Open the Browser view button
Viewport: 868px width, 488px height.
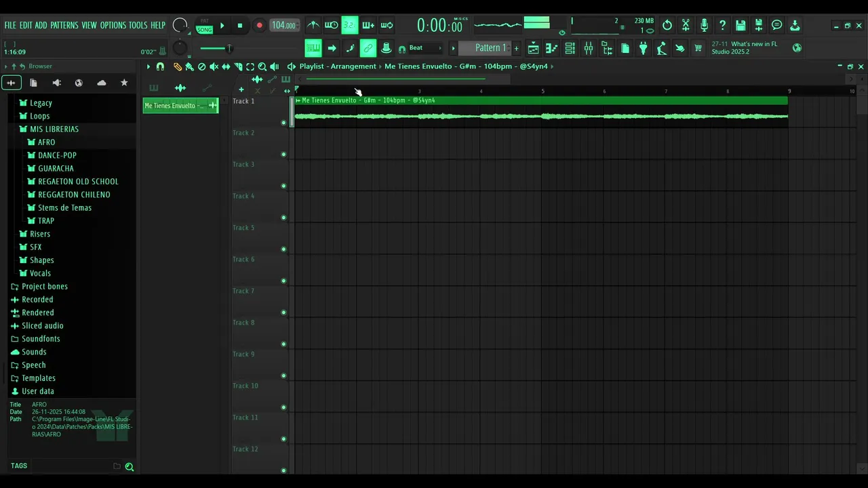(607, 48)
